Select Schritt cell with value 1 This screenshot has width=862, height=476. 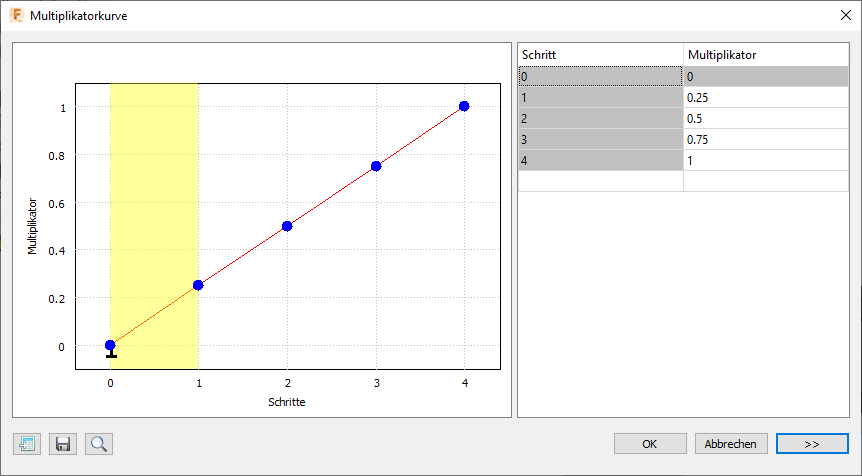click(601, 98)
